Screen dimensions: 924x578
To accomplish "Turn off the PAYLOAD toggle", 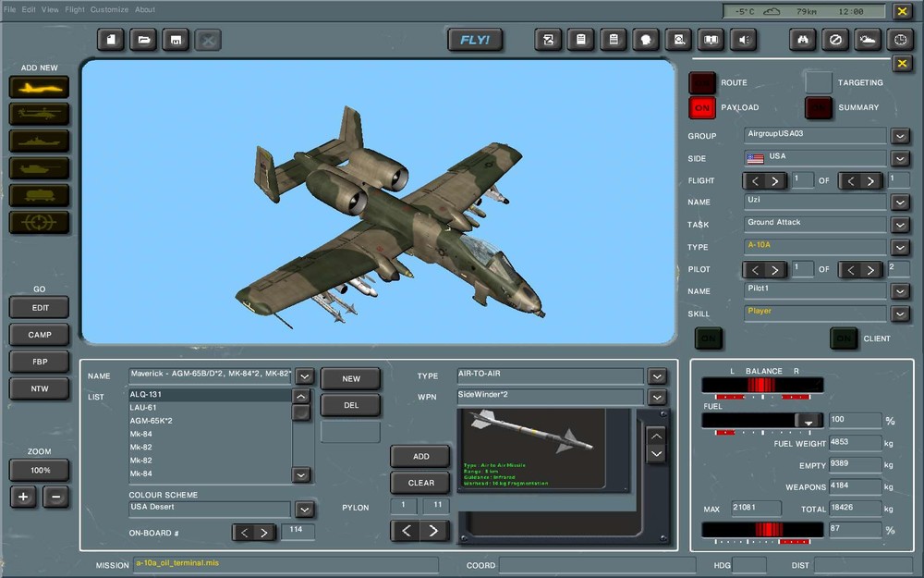I will point(702,107).
